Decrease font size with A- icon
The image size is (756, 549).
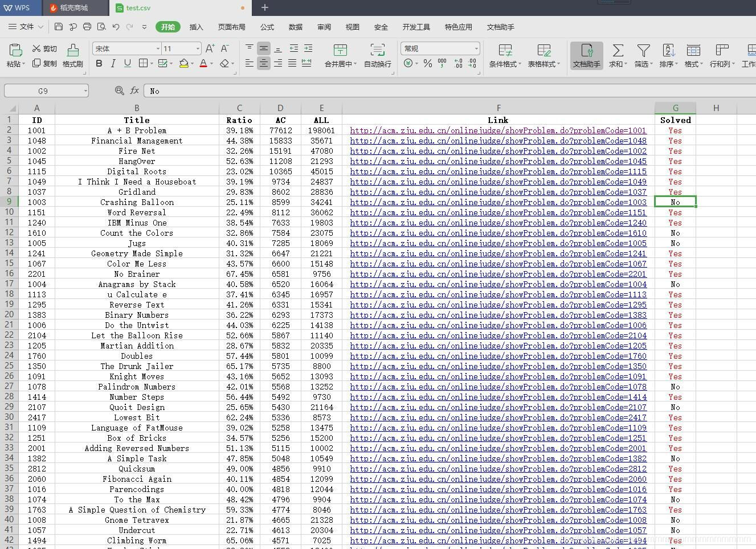(225, 48)
